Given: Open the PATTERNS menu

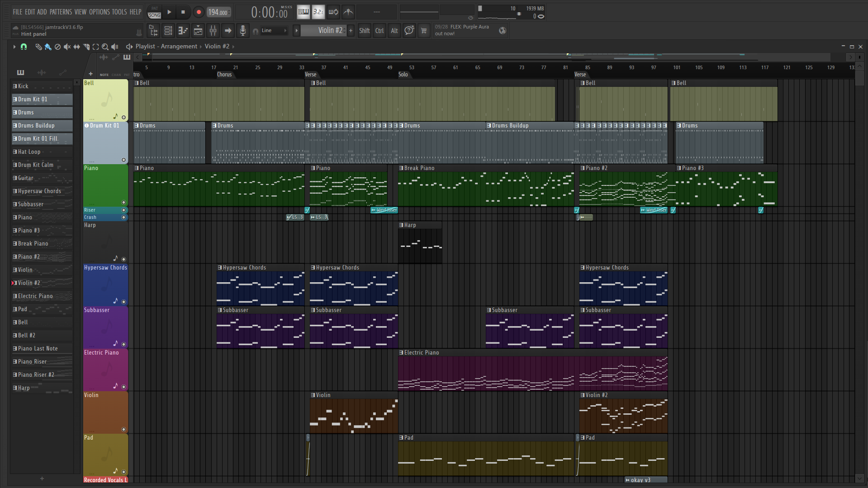Looking at the screenshot, I should click(61, 12).
